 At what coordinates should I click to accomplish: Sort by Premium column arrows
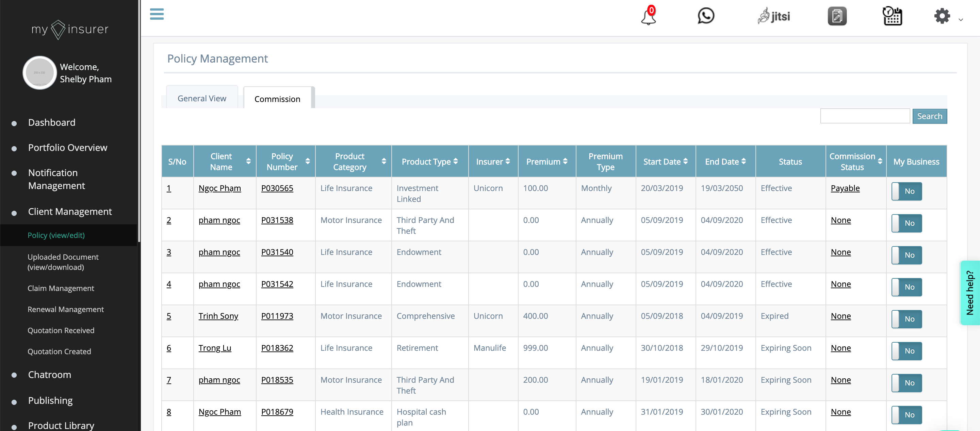point(565,161)
